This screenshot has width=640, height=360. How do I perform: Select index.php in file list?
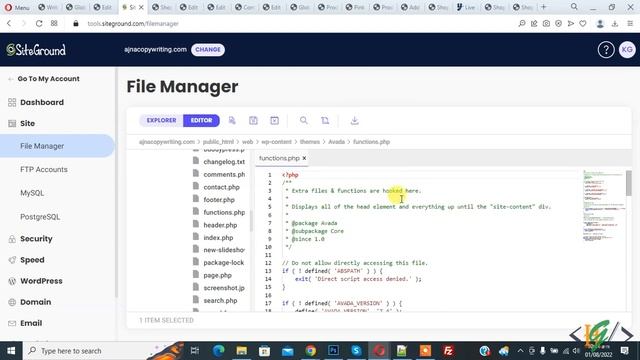(x=218, y=238)
